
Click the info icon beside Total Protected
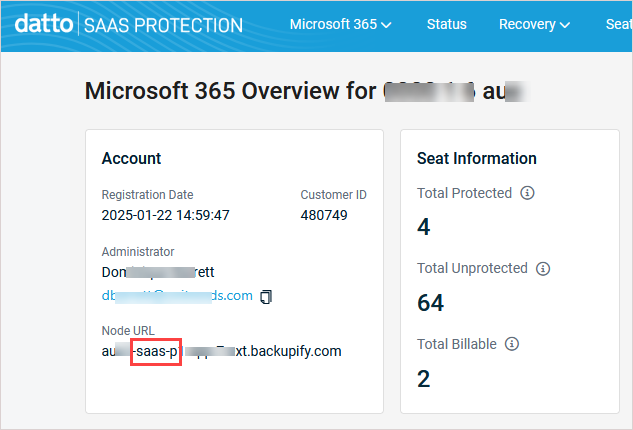pos(528,193)
